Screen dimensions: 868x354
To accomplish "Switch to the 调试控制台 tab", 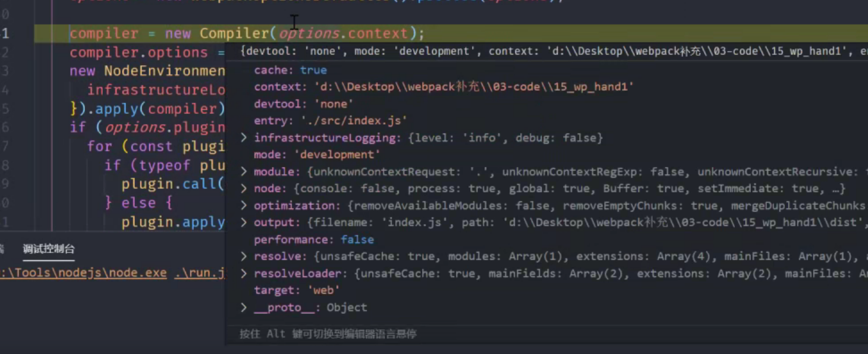I will point(49,249).
